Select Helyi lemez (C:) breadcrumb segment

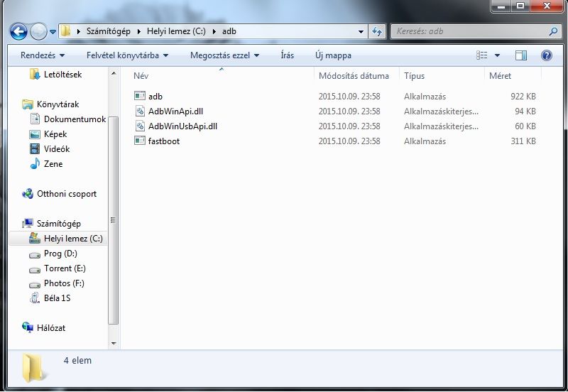point(176,31)
